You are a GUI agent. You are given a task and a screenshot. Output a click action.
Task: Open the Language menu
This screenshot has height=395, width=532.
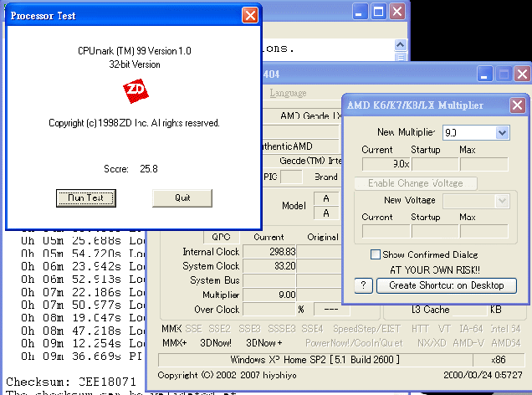[x=288, y=93]
